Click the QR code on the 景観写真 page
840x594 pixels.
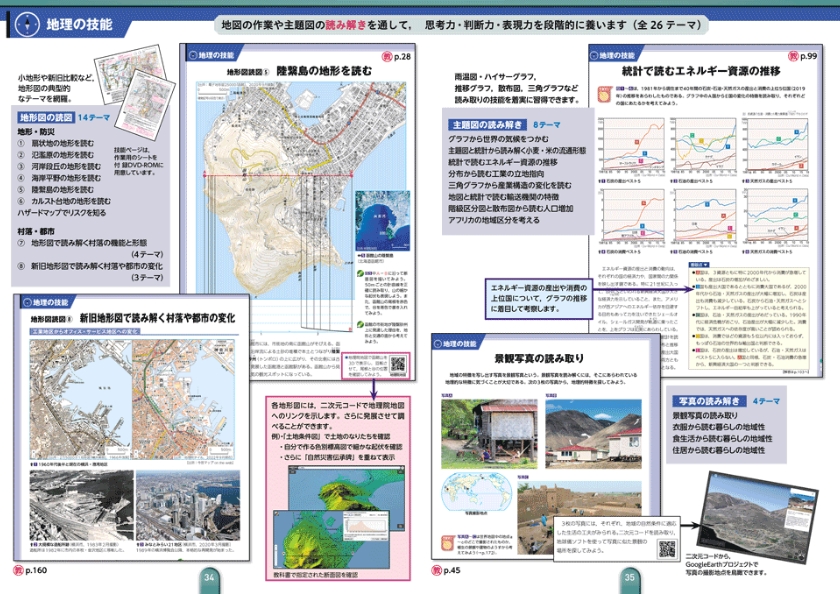coord(667,550)
